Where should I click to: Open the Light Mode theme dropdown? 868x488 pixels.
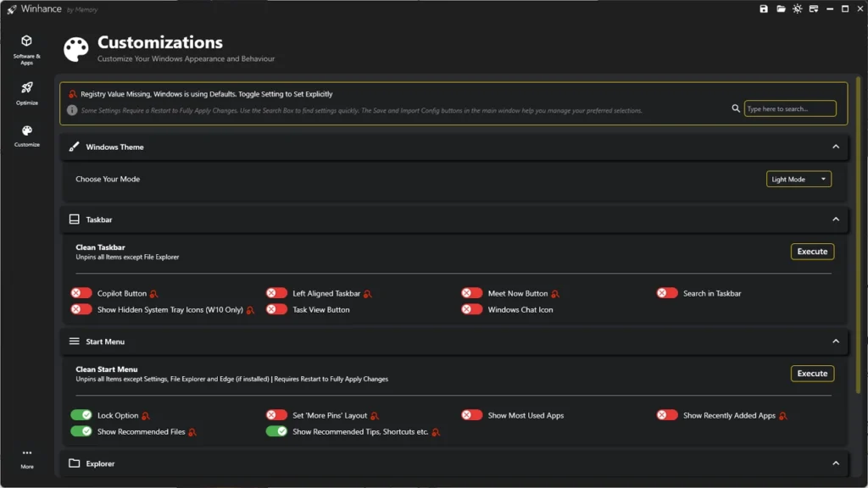pyautogui.click(x=798, y=180)
